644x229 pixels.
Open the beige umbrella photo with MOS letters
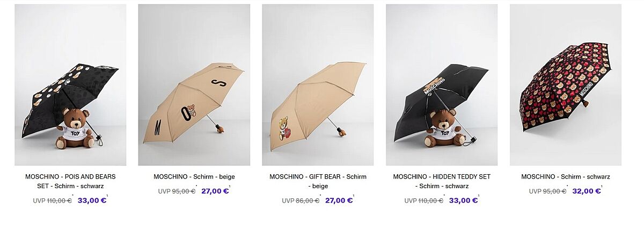194,85
